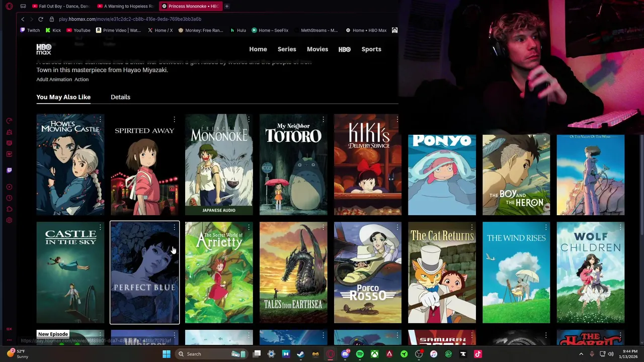Screen dimensions: 644x362
Task: Open Spotify from the taskbar
Action: (x=360, y=354)
